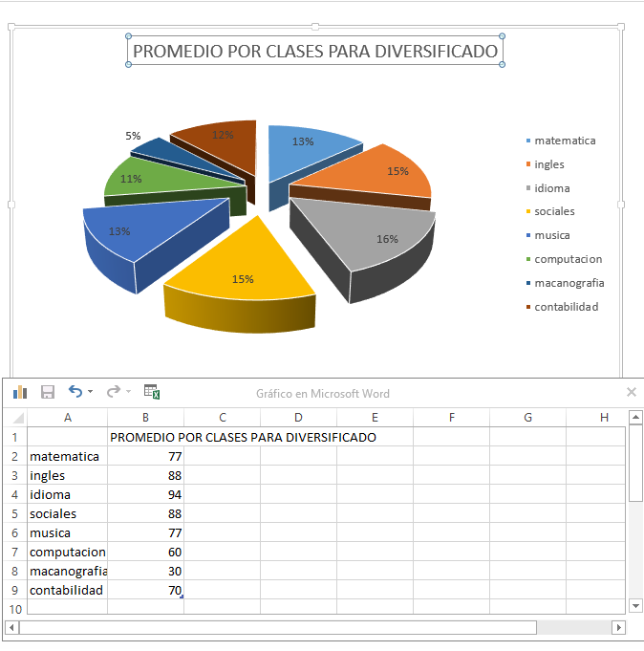644x651 pixels.
Task: Click the 'contabilidad' legend entry
Action: pos(562,307)
